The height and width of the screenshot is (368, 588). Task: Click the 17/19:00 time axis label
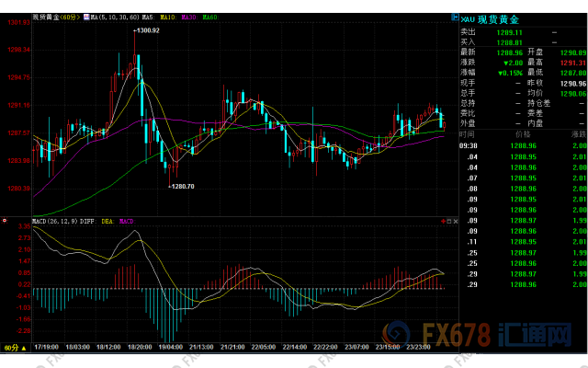click(47, 347)
